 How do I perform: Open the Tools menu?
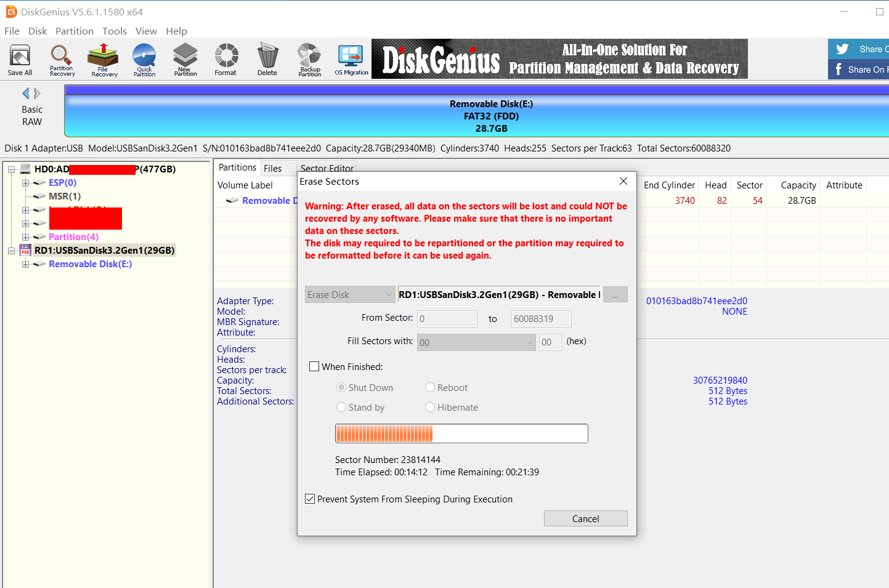[115, 31]
